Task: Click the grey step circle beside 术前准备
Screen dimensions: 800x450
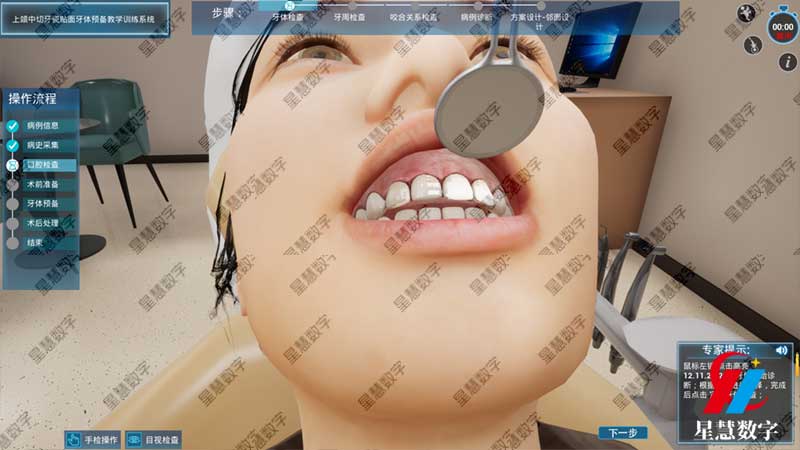Action: 13,184
